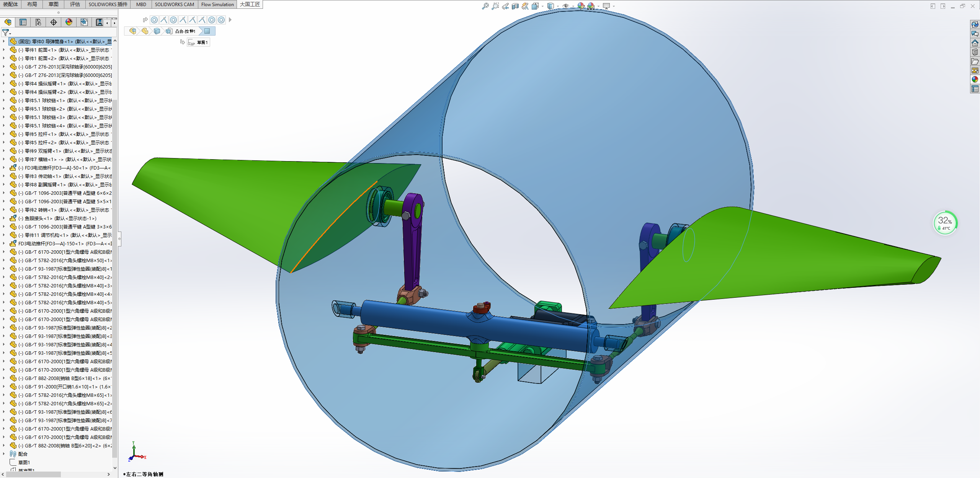Screen dimensions: 980x478
Task: Open the SOLIDWORKS CAM tab
Action: pos(174,4)
